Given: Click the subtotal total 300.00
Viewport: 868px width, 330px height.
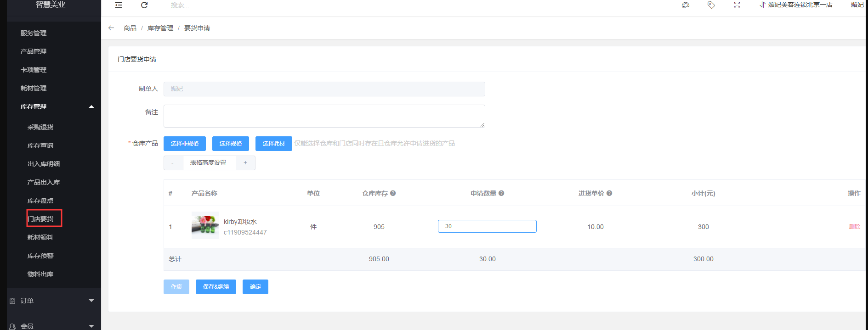Looking at the screenshot, I should tap(703, 259).
